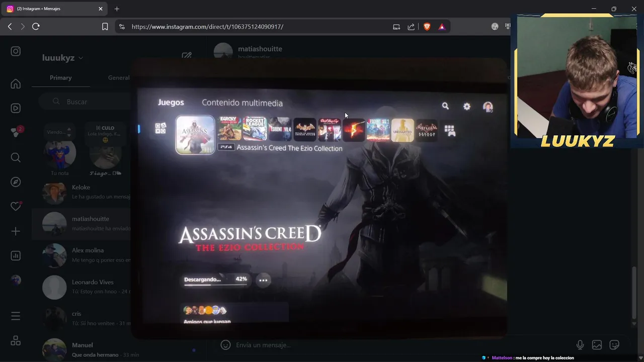Open Notifications heart icon in sidebar

point(16,206)
